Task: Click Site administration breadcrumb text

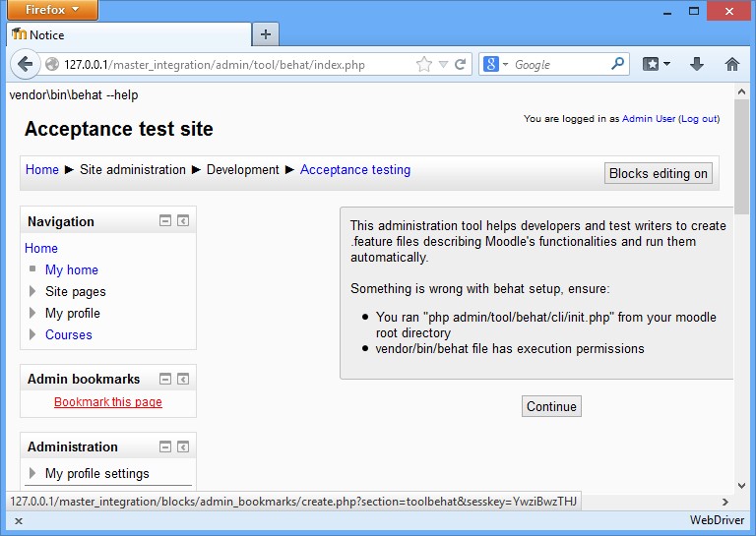Action: coord(133,169)
